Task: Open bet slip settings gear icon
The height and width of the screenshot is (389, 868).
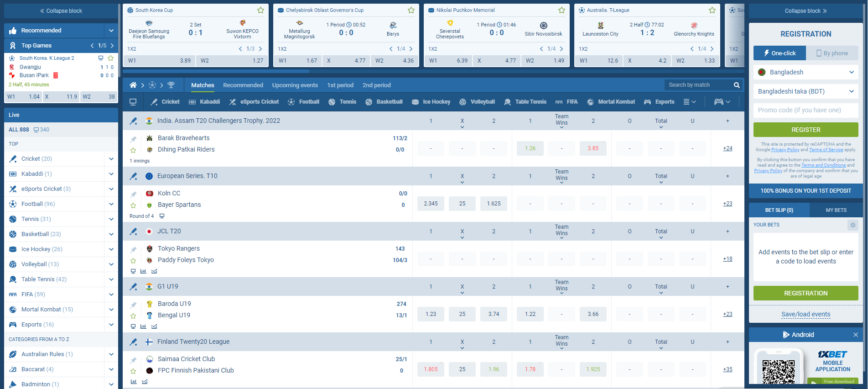Action: coord(852,225)
